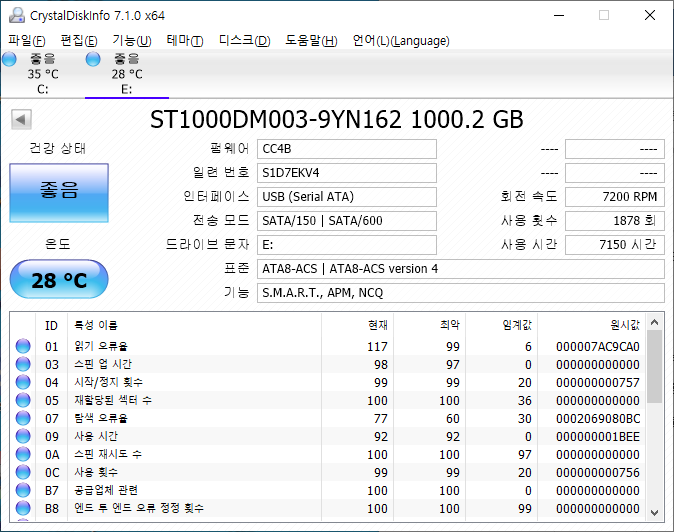674x532 pixels.
Task: Click the serial number field S1D7EKV4
Action: (347, 173)
